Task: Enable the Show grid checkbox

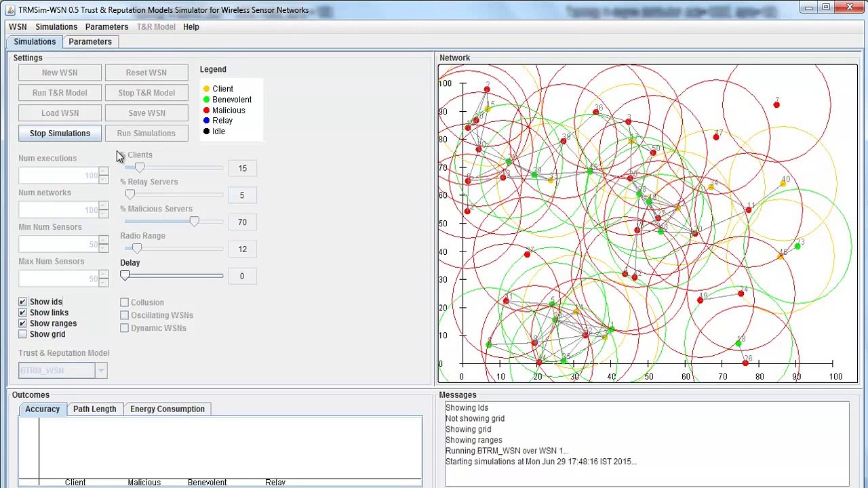Action: (22, 334)
